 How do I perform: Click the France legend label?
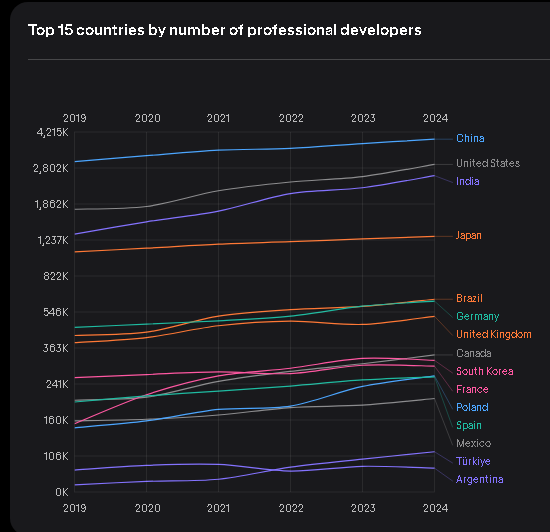pyautogui.click(x=472, y=389)
